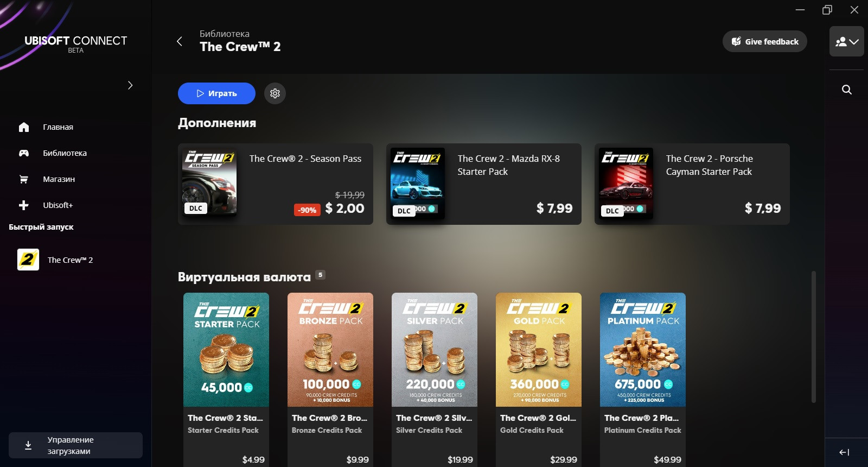This screenshot has height=467, width=868.
Task: Expand the friends account dropdown
Action: tap(846, 41)
